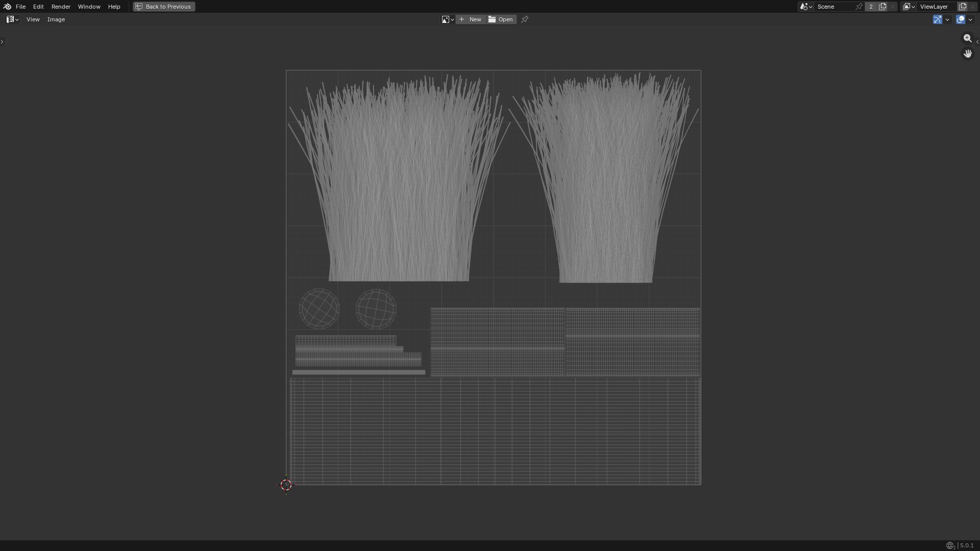Viewport: 980px width, 551px height.
Task: Open the Help menu
Action: coord(114,7)
